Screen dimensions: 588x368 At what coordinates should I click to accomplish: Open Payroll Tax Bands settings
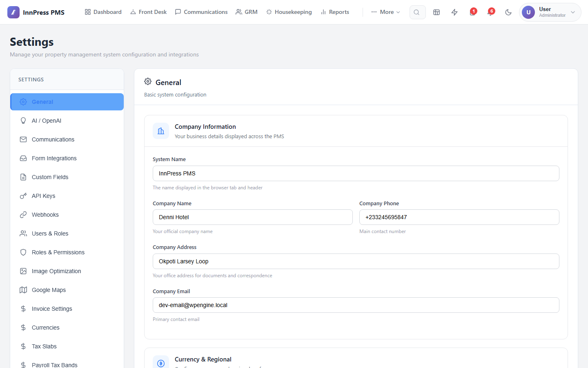(x=67, y=364)
